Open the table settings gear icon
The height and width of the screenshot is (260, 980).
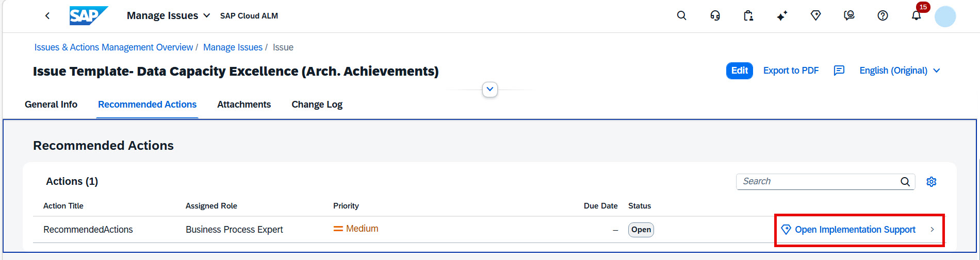931,182
